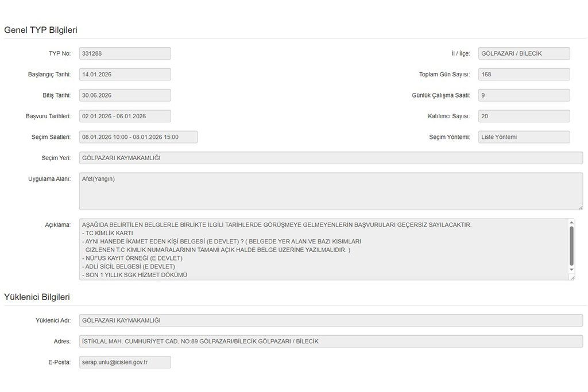Click the Seçim Yeri field
588x392 pixels.
330,158
